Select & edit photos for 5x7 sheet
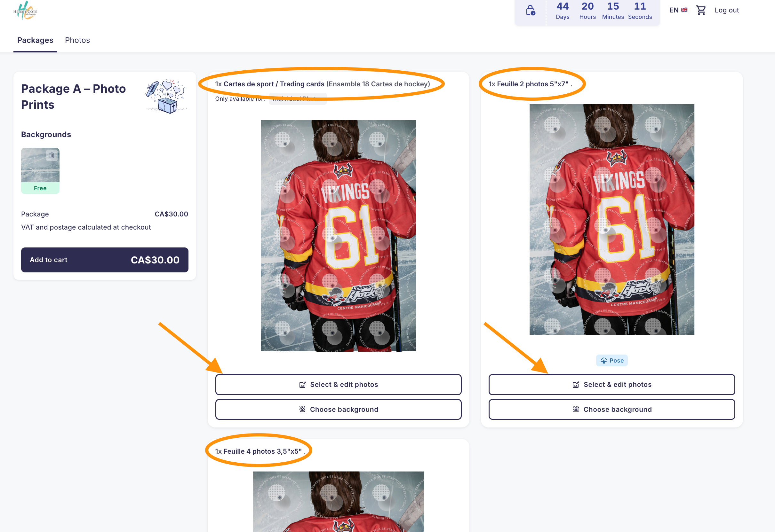 [x=611, y=385]
